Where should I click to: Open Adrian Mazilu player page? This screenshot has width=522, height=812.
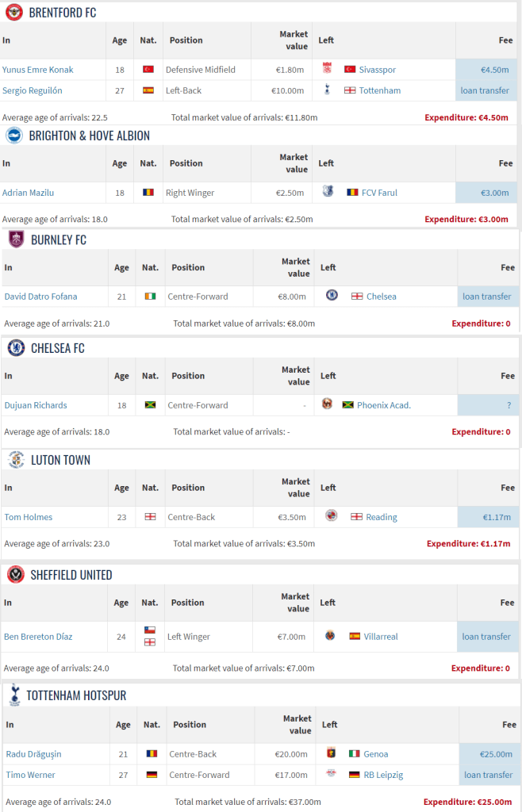(28, 193)
